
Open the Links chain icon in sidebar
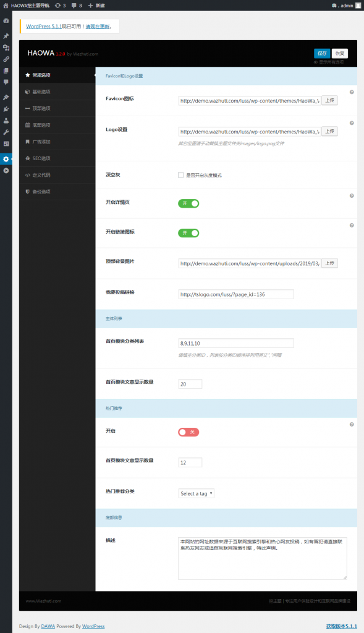tap(6, 59)
